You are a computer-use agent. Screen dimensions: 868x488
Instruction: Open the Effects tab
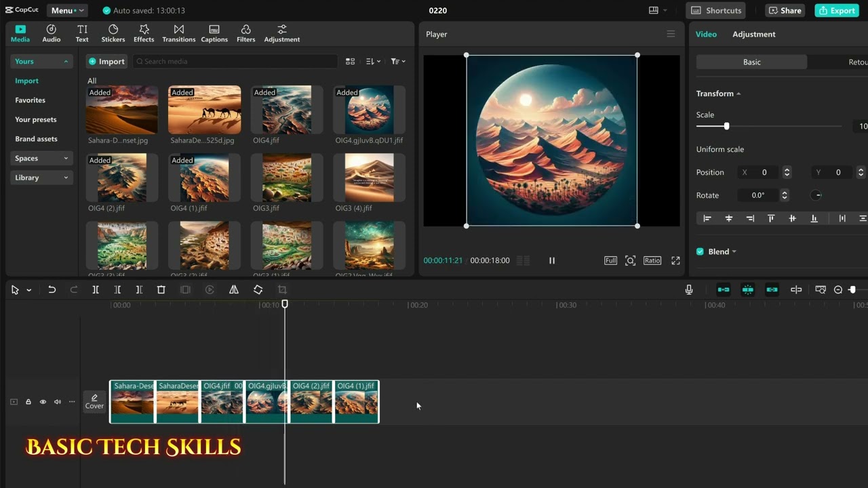pyautogui.click(x=144, y=33)
